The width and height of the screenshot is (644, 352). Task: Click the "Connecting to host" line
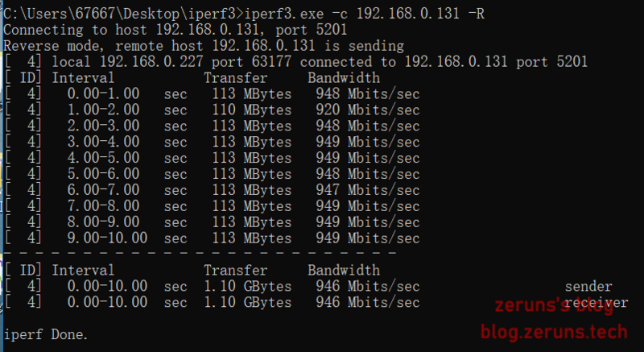(175, 30)
